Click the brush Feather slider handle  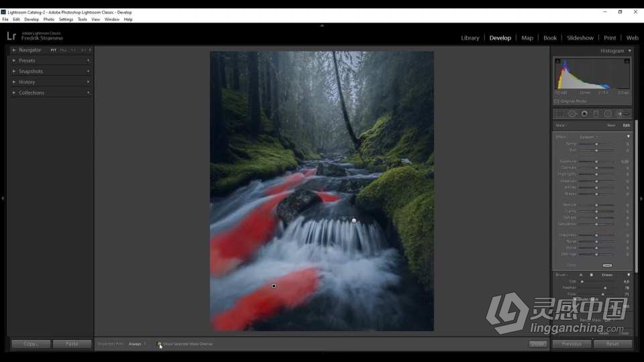click(605, 288)
